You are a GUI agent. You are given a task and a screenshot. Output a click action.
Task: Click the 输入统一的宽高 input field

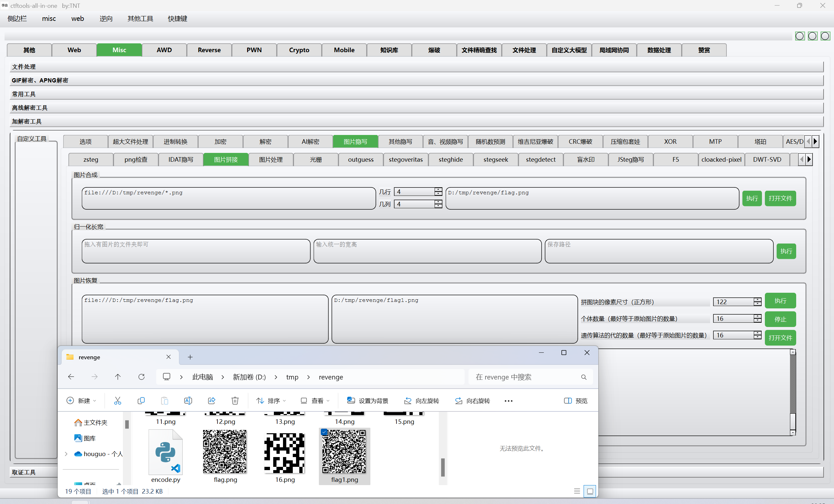[427, 251]
